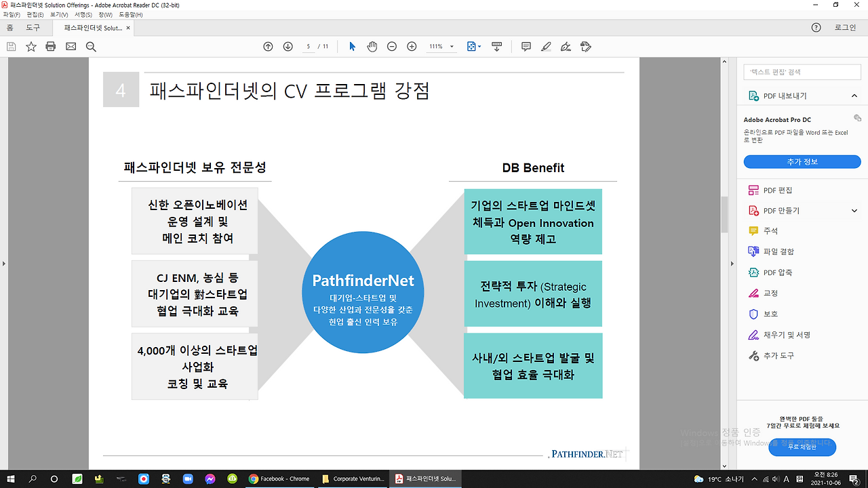This screenshot has width=868, height=488.
Task: Click the taskbar search magnifier
Action: tap(33, 479)
